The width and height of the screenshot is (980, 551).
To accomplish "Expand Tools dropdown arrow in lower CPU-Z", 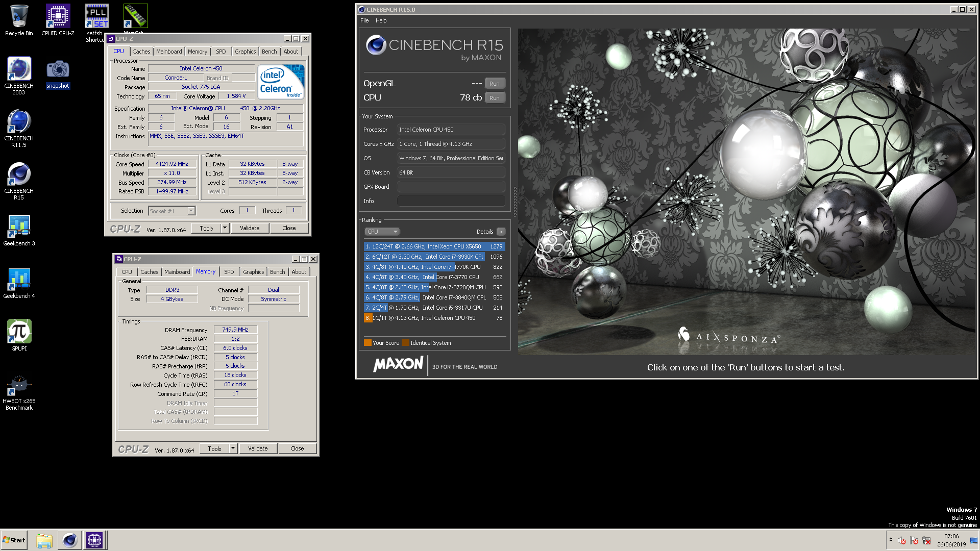I will click(233, 448).
